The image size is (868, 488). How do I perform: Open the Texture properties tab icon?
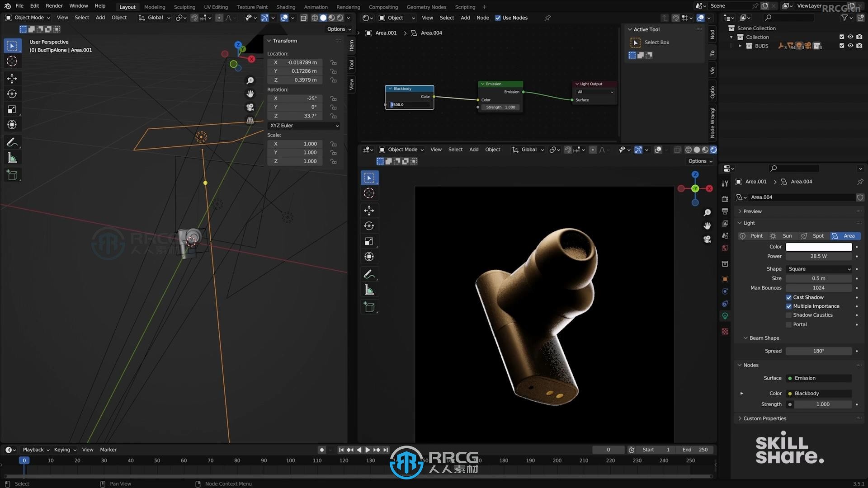click(x=725, y=331)
